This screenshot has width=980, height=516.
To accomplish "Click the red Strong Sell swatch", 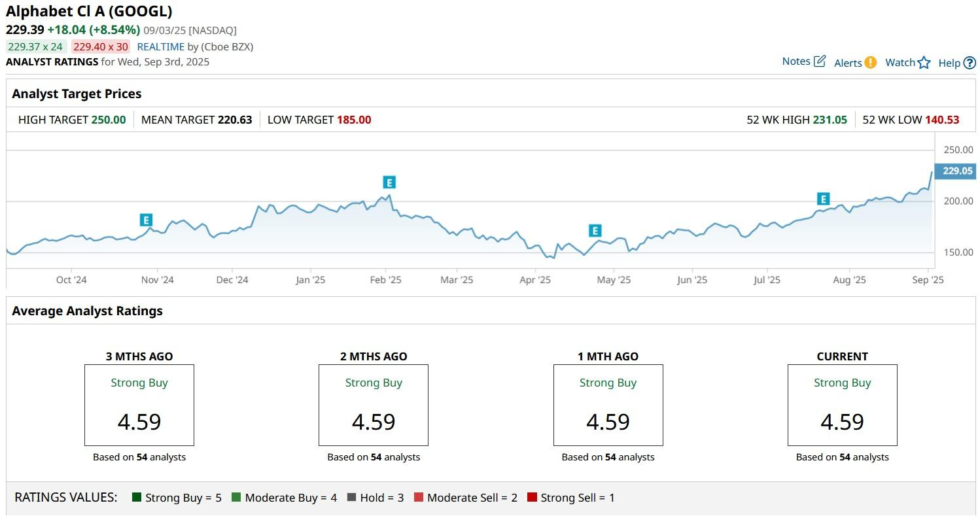I will point(532,498).
